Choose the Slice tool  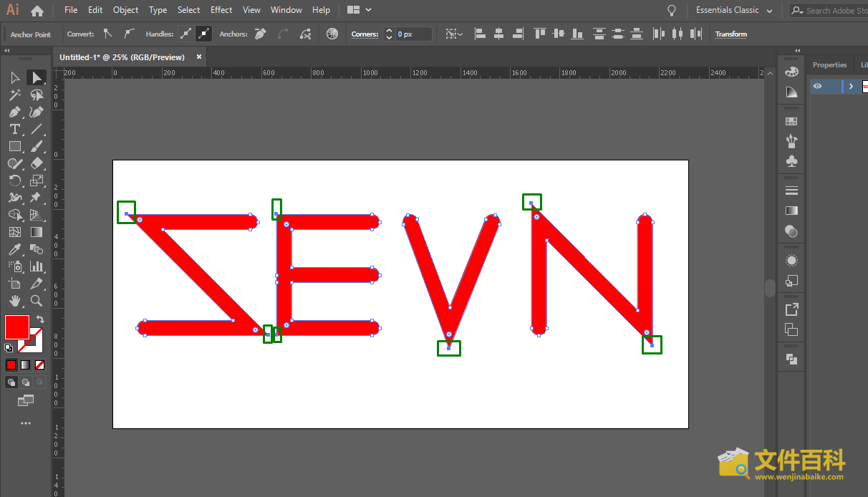tap(37, 284)
